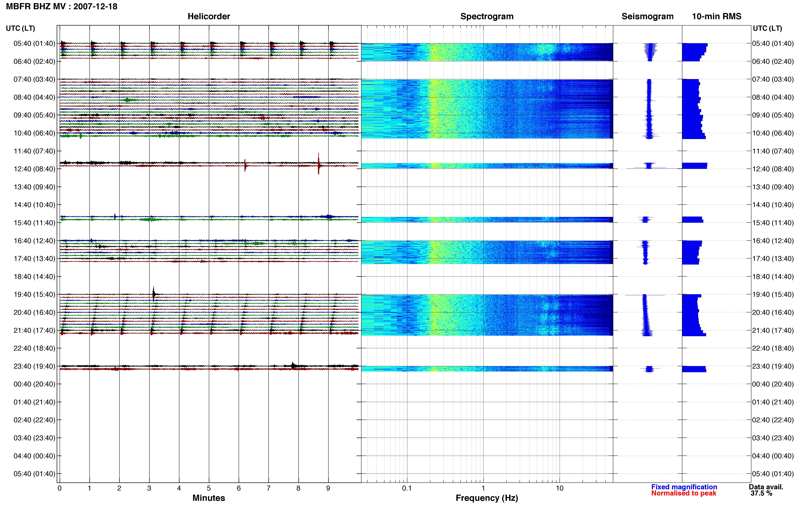812x508 pixels.
Task: Click the left '07:40 (03:40)' time label
Action: point(34,79)
